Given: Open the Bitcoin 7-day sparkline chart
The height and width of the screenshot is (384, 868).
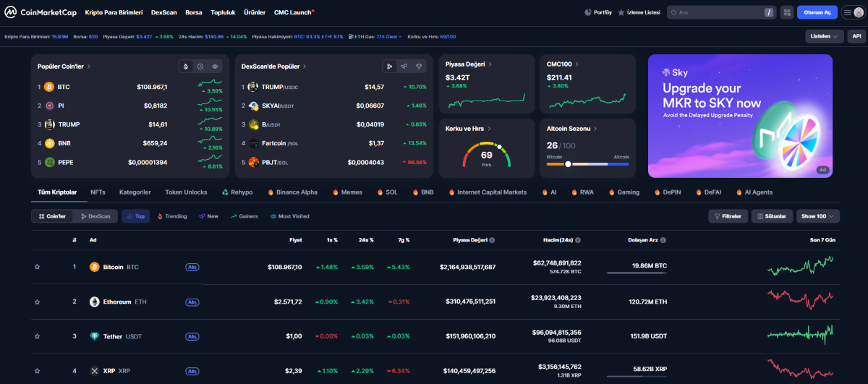Looking at the screenshot, I should coord(800,267).
